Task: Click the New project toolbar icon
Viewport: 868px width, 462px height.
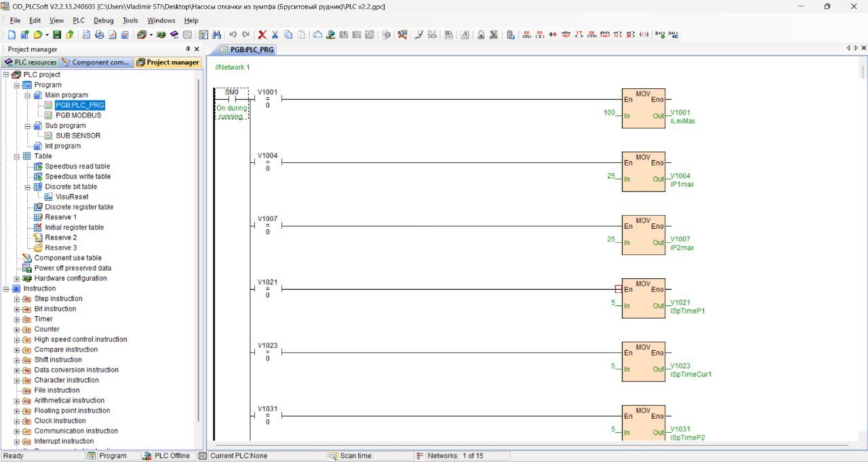Action: point(12,35)
